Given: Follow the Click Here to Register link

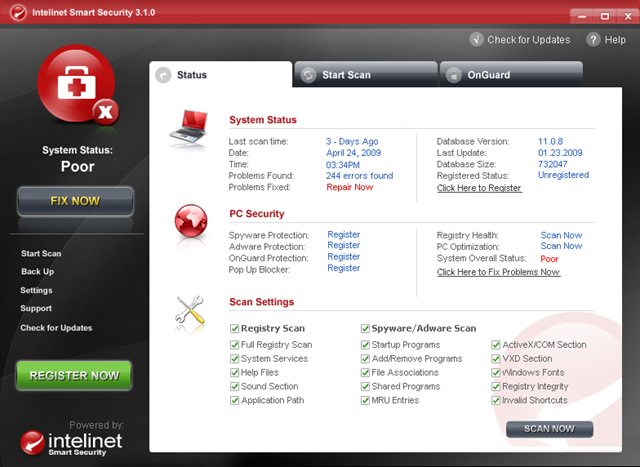Looking at the screenshot, I should 479,188.
